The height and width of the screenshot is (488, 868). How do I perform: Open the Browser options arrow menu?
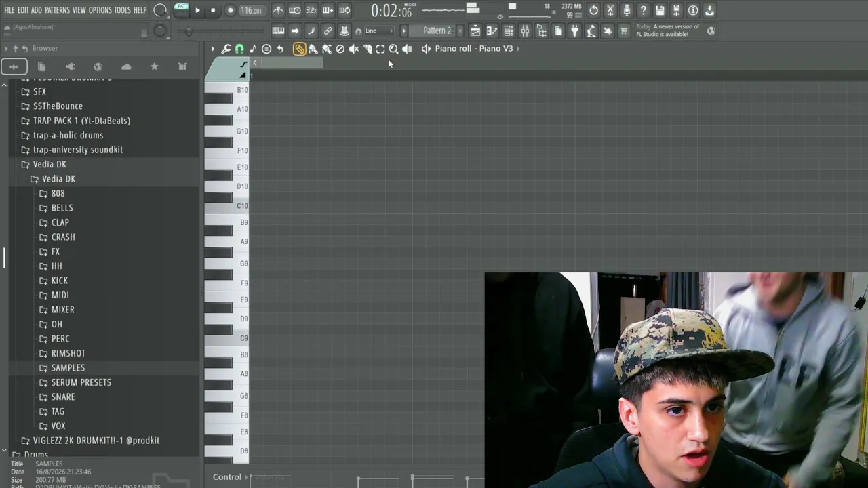pyautogui.click(x=6, y=49)
